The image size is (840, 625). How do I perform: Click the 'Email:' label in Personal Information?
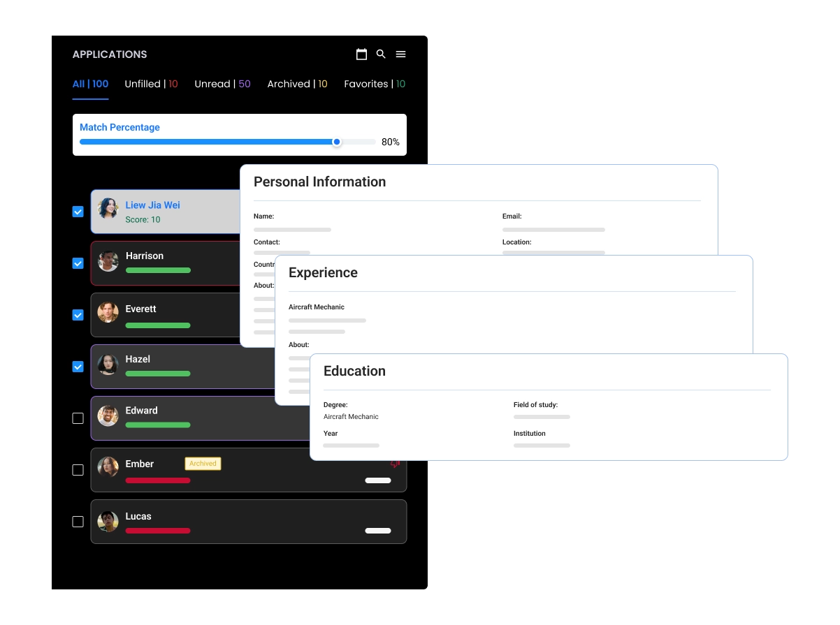(x=512, y=216)
